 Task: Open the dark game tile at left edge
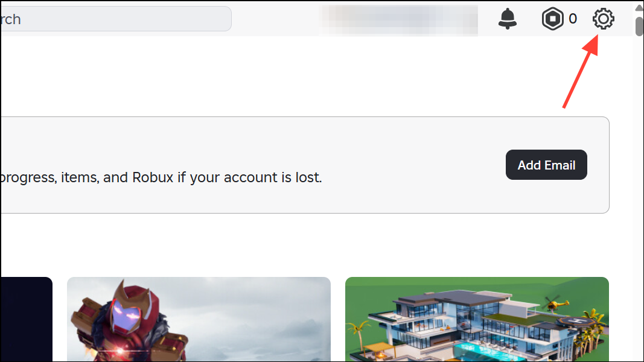(x=27, y=319)
